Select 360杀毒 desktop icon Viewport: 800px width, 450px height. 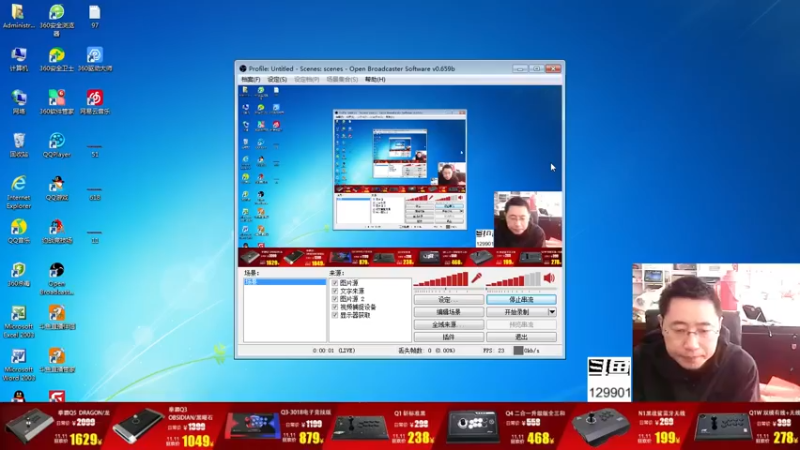pos(18,274)
